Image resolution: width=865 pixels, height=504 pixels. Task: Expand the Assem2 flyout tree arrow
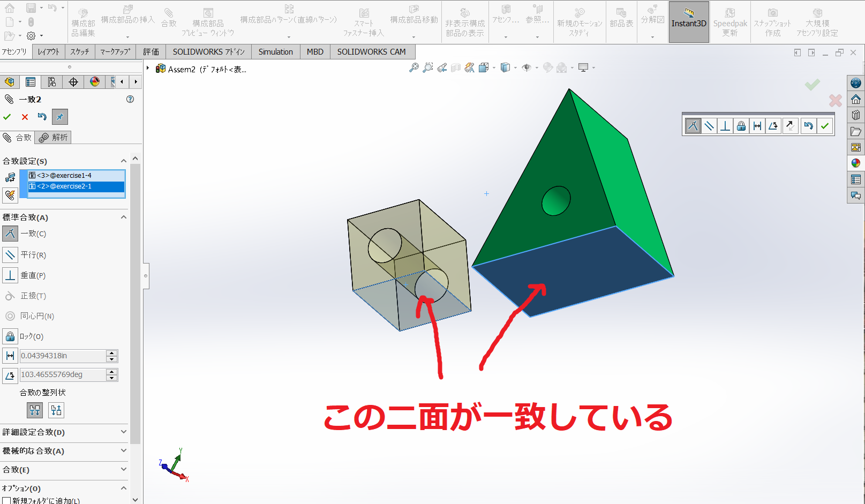148,69
